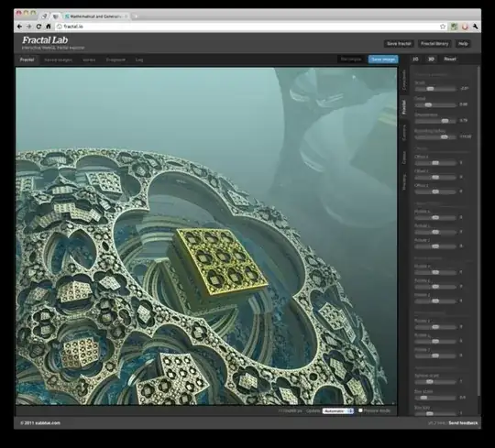Go back using the browser back arrow
The height and width of the screenshot is (448, 495).
coord(19,27)
